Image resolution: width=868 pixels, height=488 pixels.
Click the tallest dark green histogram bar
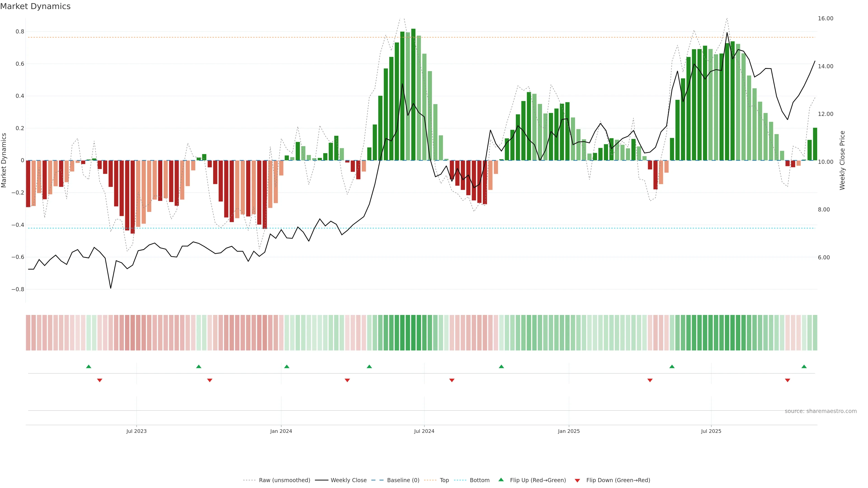413,94
